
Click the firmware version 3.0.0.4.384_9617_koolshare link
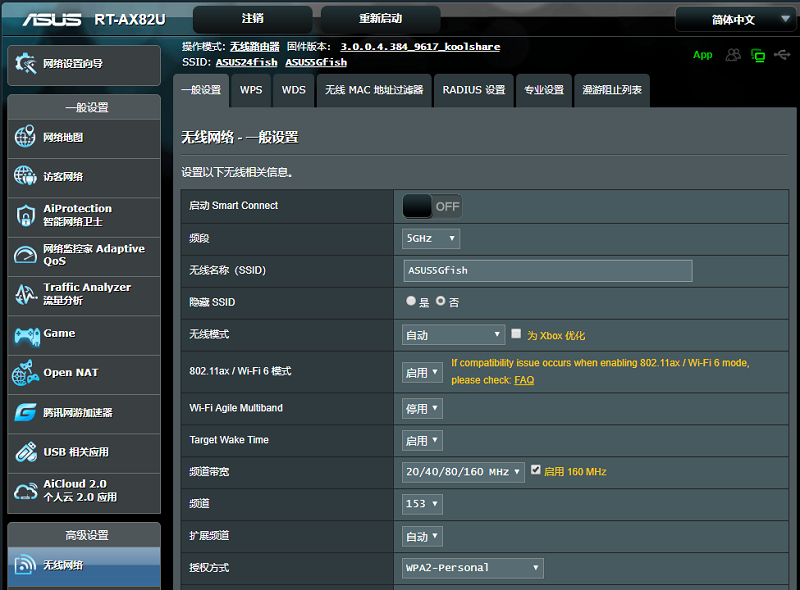click(x=420, y=47)
